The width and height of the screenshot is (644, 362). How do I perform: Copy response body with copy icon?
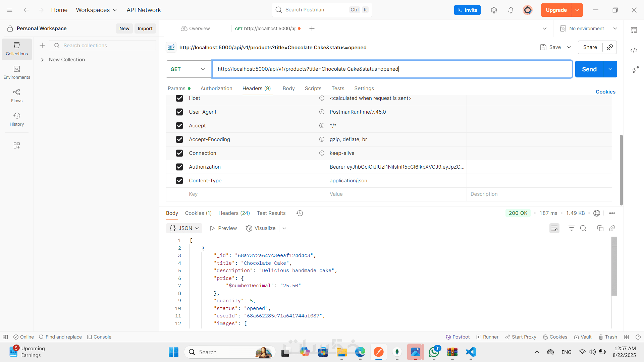pyautogui.click(x=600, y=228)
